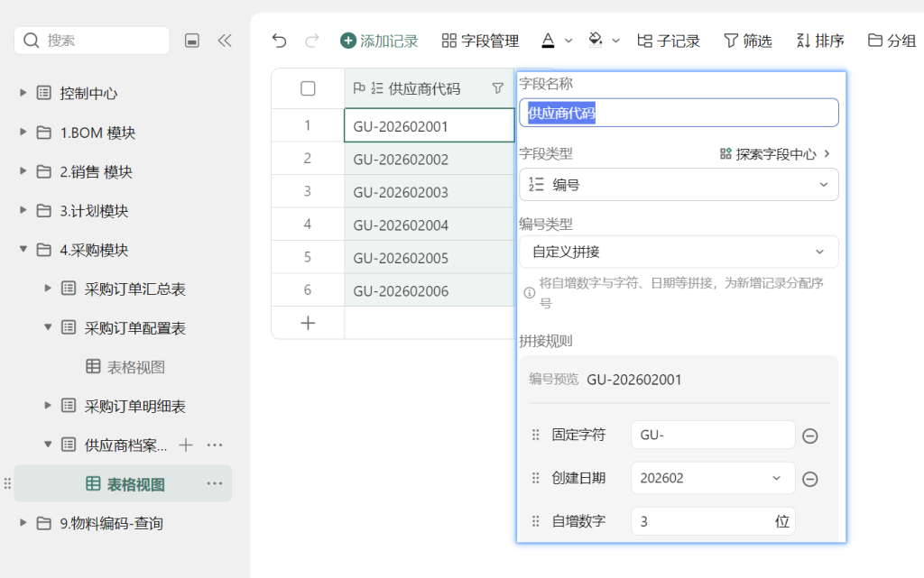Select 1.BOM 模块 folder label
Viewport: 924px width, 578px height.
(x=97, y=133)
